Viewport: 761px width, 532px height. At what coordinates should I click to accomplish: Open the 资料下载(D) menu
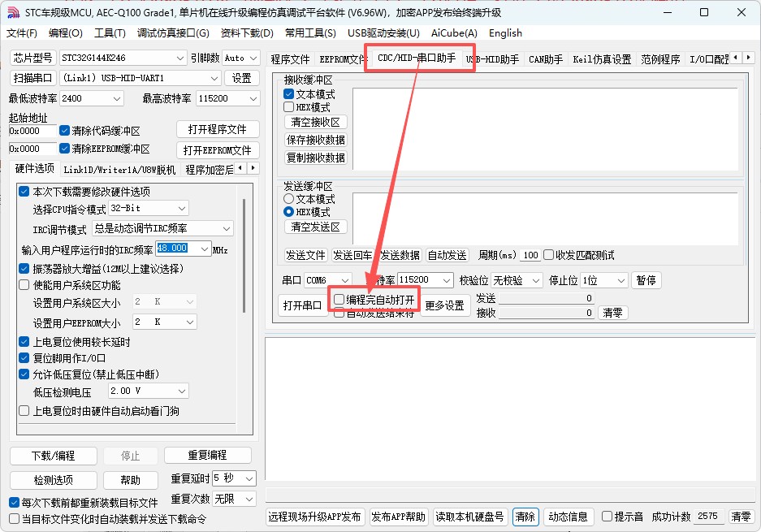point(247,33)
